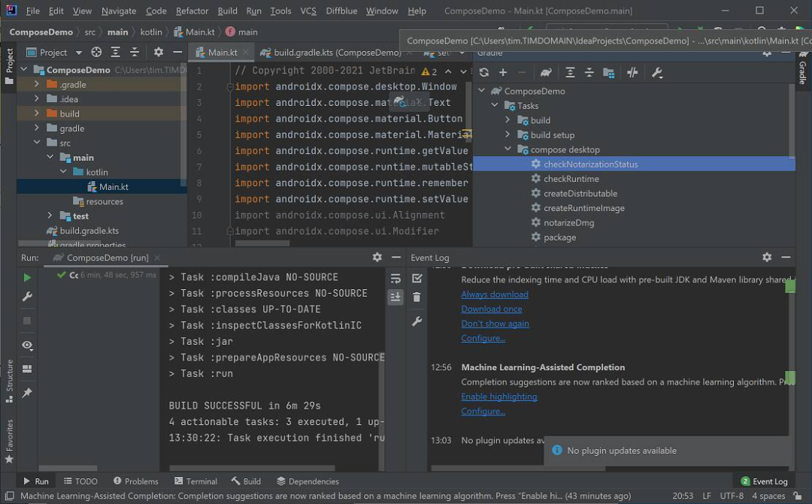Rerun ComposeDemo with green run arrow
The image size is (812, 504).
point(26,276)
